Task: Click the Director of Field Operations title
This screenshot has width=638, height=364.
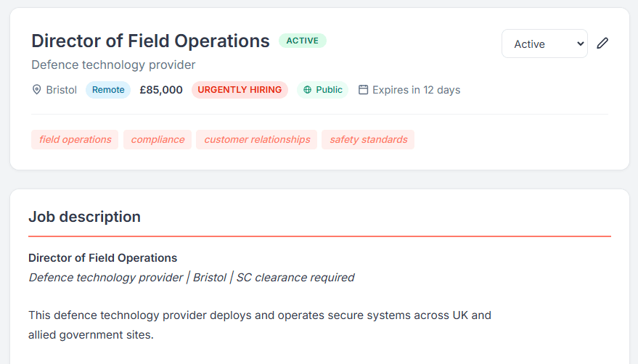Action: click(x=150, y=41)
